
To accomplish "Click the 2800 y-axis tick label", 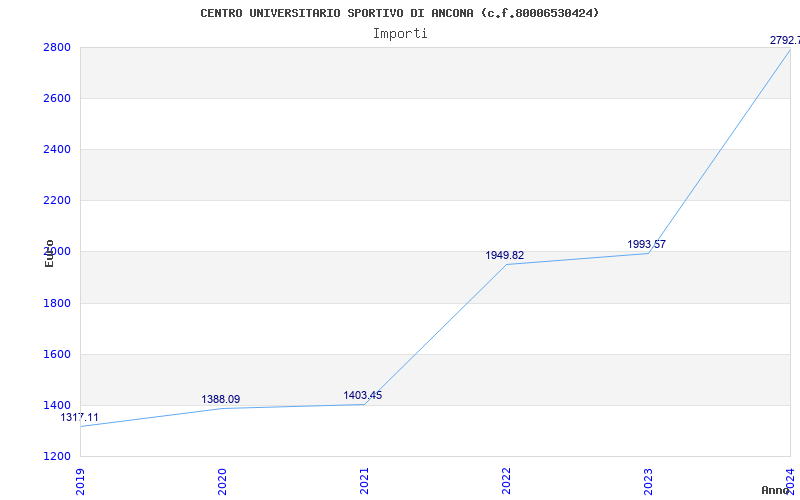I will pyautogui.click(x=57, y=47).
